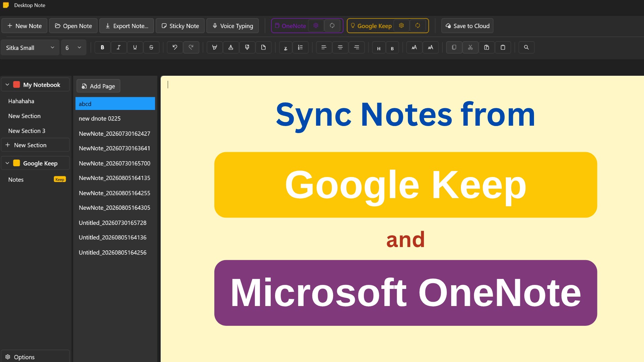This screenshot has height=362, width=644.
Task: Open Options at the sidebar bottom
Action: point(35,357)
